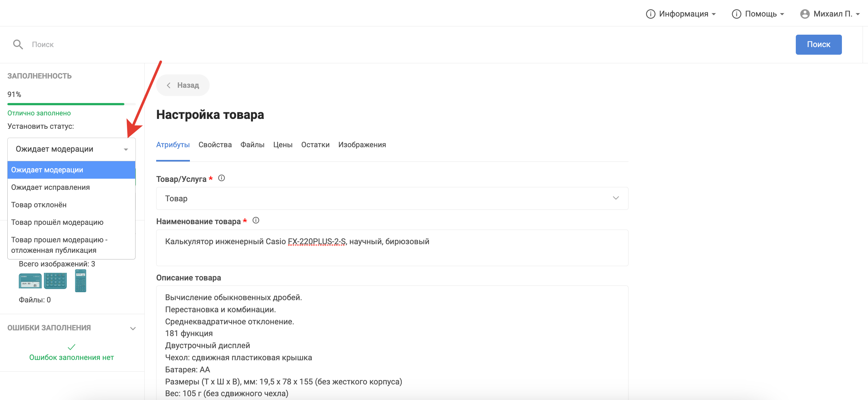This screenshot has width=868, height=400.
Task: Open the Товар/Услуга dropdown field
Action: [x=392, y=198]
